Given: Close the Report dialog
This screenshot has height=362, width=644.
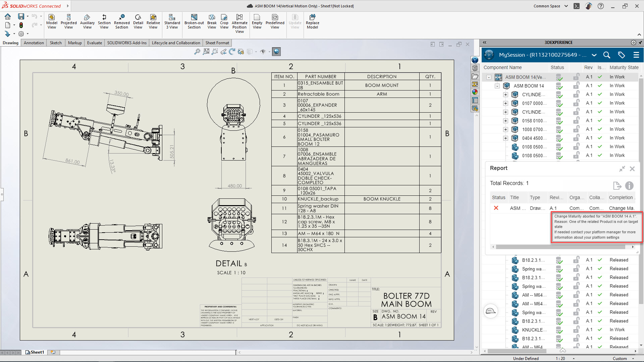Looking at the screenshot, I should pos(632,169).
